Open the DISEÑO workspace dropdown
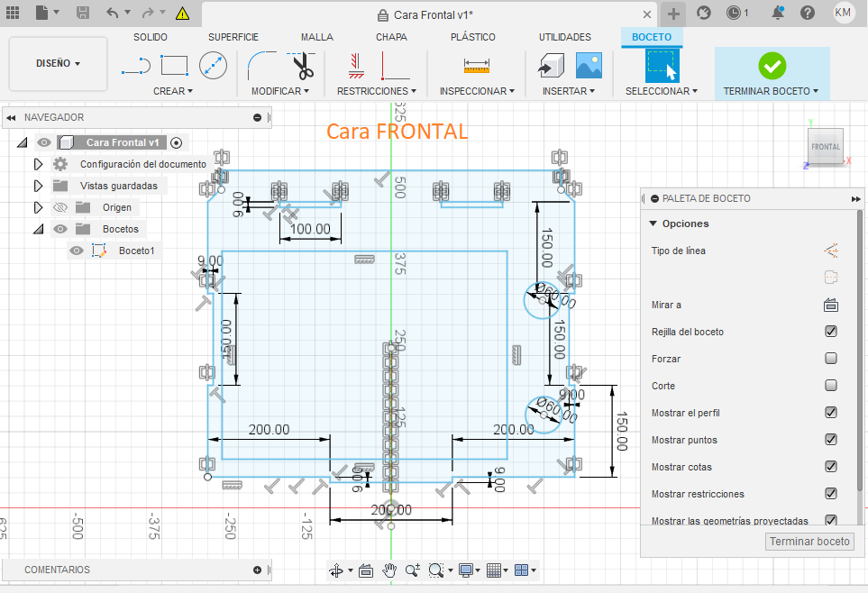 click(x=58, y=64)
